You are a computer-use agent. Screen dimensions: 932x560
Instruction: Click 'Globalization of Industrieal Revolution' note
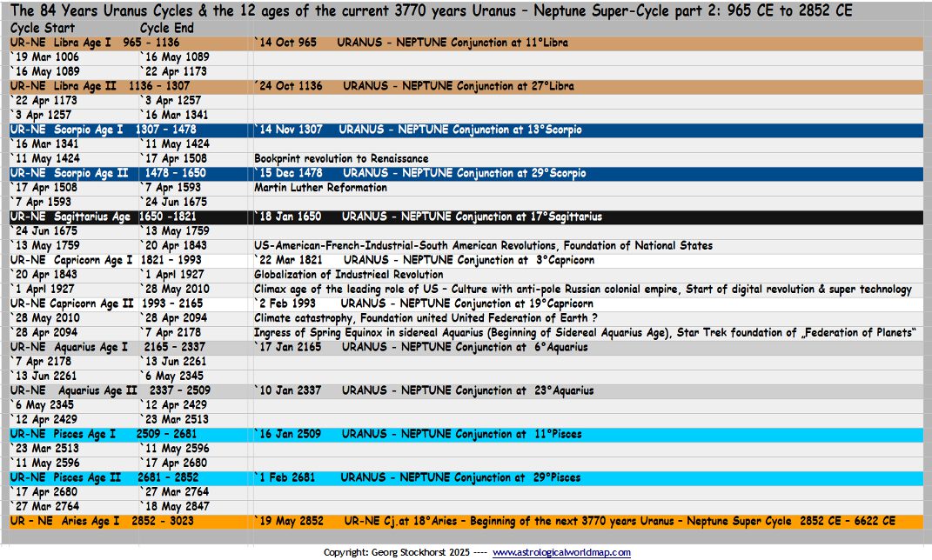point(349,275)
